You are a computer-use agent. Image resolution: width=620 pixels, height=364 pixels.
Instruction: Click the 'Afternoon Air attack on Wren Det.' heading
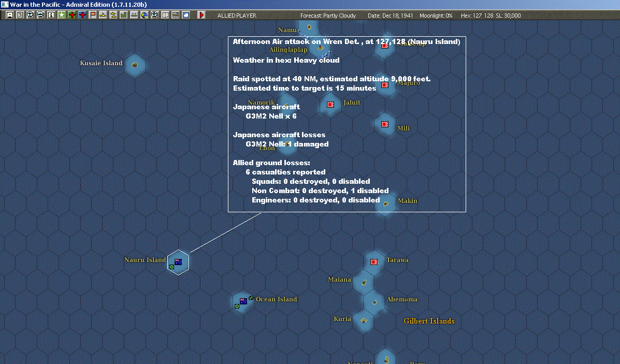click(x=296, y=41)
